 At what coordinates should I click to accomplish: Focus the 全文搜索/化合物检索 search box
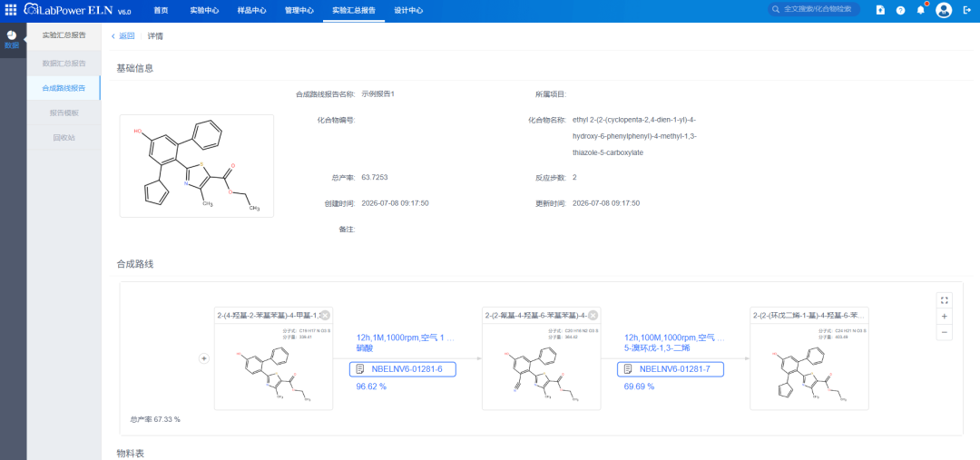814,9
